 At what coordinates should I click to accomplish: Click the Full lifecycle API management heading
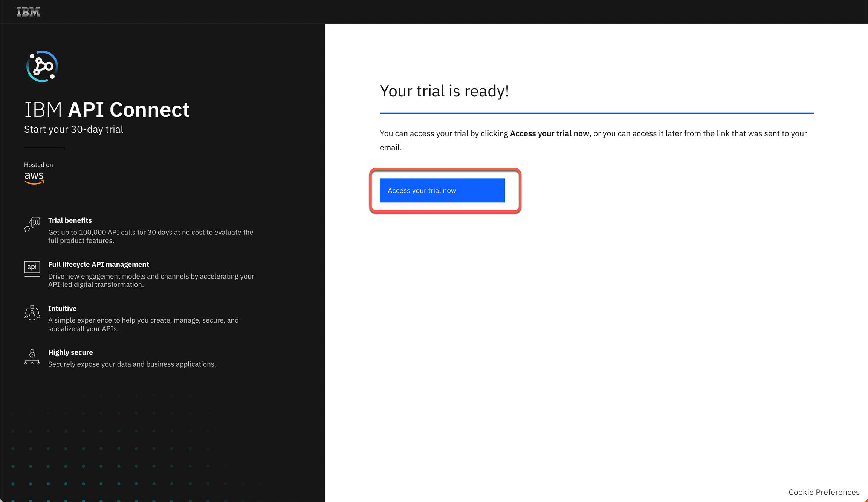click(98, 264)
